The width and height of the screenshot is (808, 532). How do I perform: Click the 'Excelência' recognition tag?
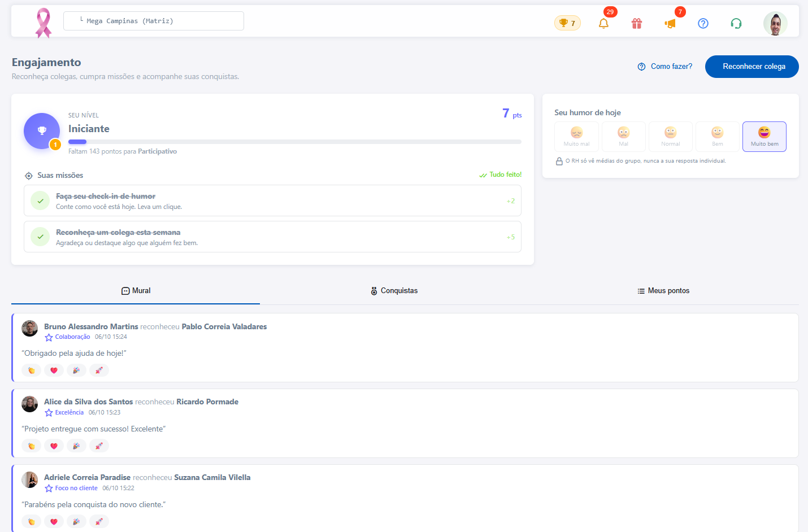64,413
